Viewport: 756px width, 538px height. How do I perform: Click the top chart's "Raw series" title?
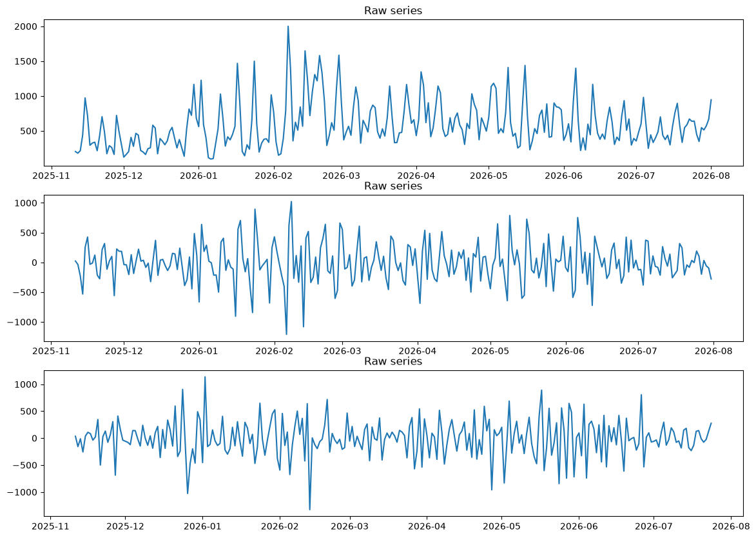(x=393, y=10)
